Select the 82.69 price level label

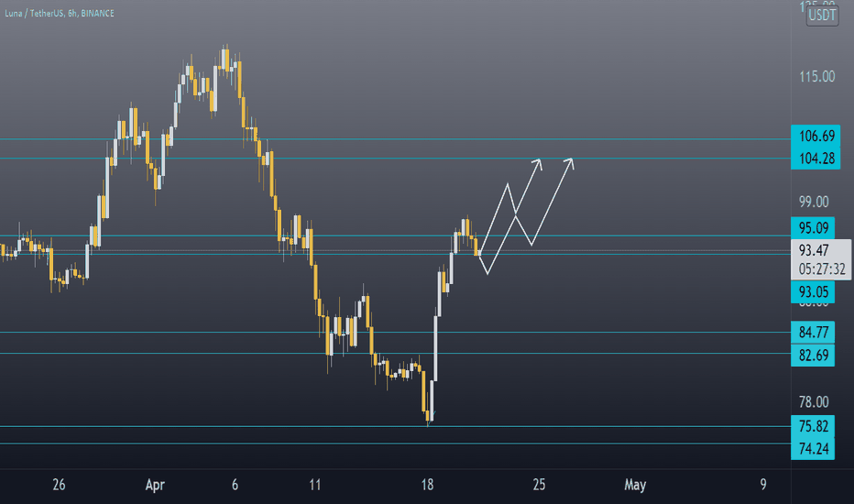coord(813,356)
